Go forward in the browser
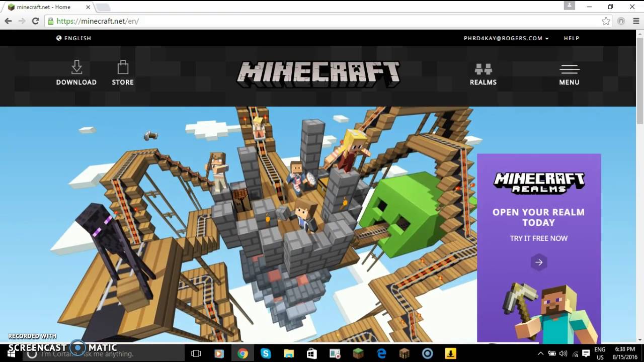The height and width of the screenshot is (362, 644). [22, 21]
